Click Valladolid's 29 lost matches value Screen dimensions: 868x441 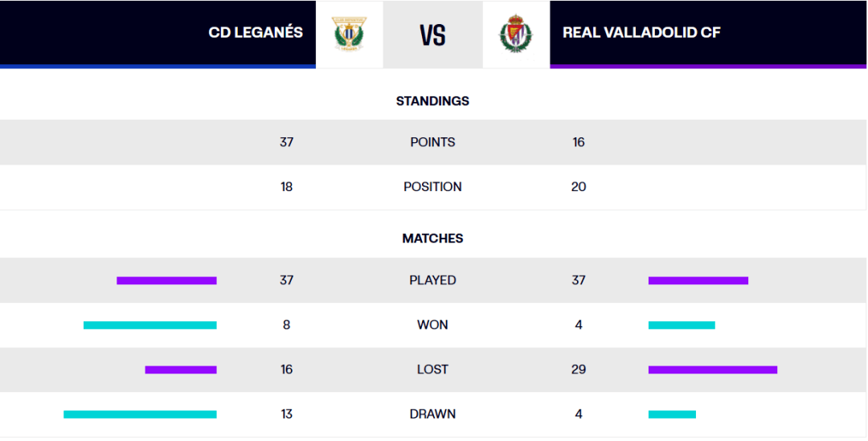tap(579, 370)
